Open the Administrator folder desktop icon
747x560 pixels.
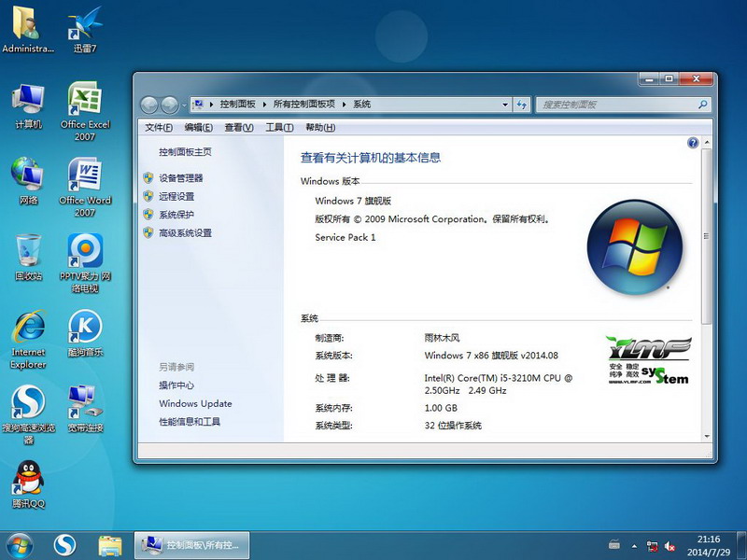[x=27, y=29]
